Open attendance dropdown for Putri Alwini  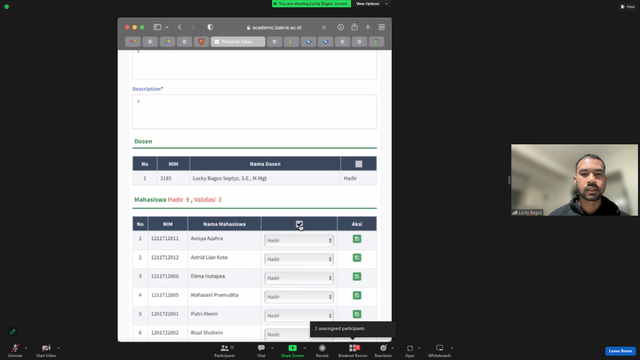tap(299, 316)
